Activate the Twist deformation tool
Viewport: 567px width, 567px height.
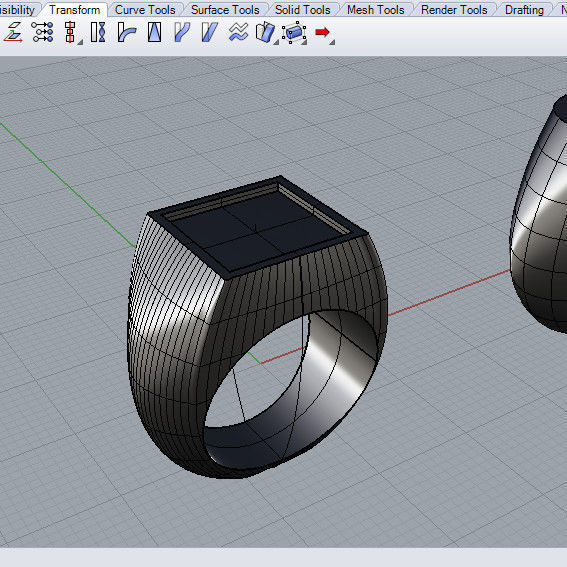(98, 32)
